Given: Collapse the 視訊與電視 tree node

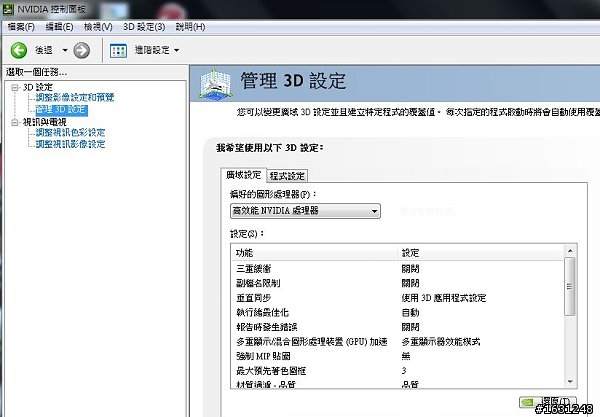Looking at the screenshot, I should coord(15,122).
